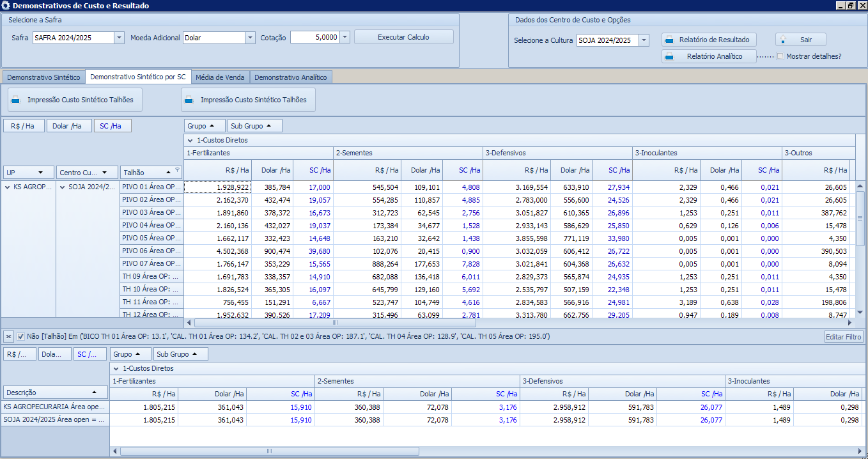The width and height of the screenshot is (868, 459).
Task: Click the Talhão column filter funnel icon
Action: [x=177, y=171]
